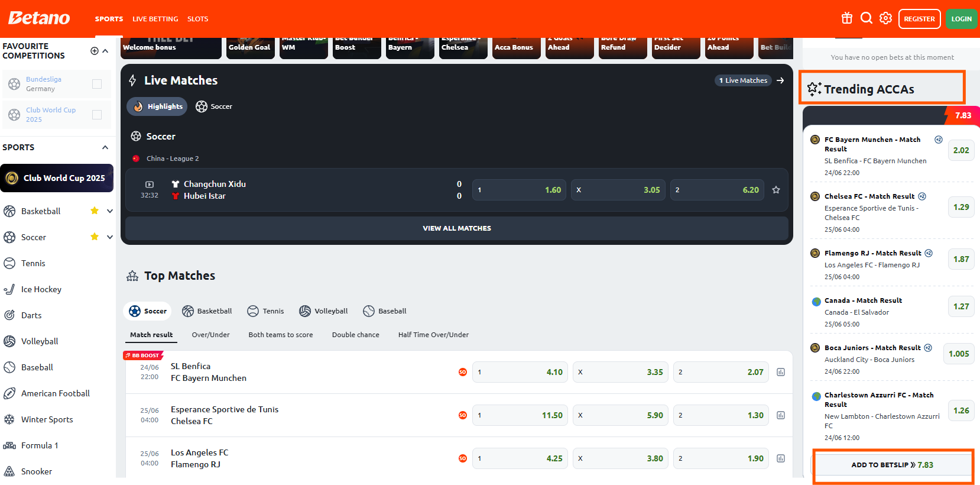Viewport: 980px width, 485px height.
Task: Select Hubei Istar win odds 6.20
Action: coord(717,190)
